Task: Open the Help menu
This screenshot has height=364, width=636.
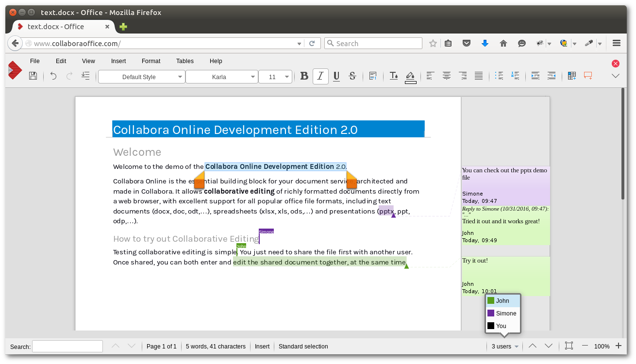Action: tap(216, 61)
